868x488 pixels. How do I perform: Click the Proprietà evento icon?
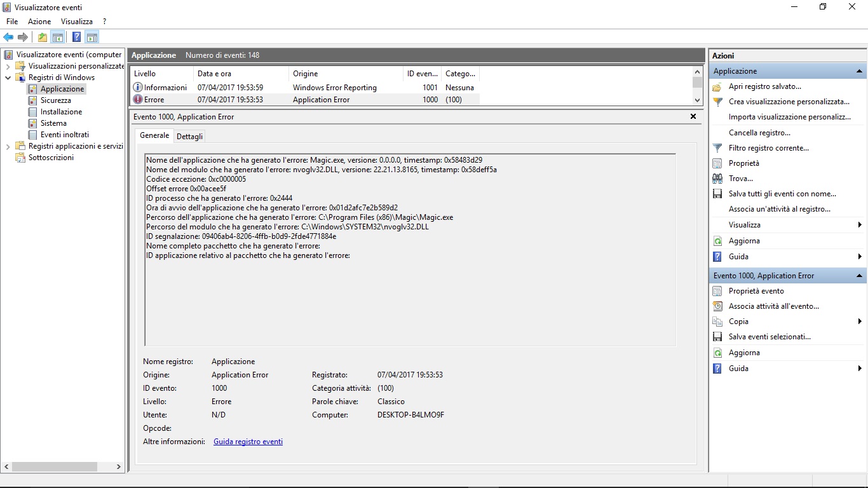(717, 291)
